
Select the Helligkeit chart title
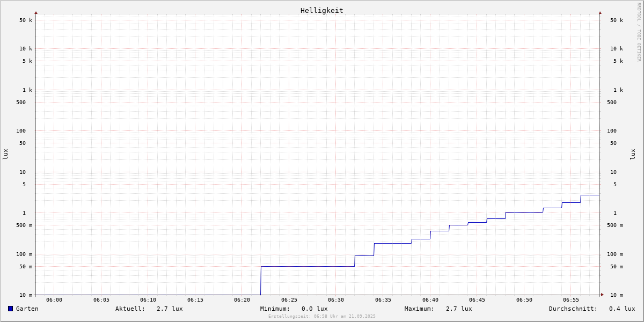[321, 10]
